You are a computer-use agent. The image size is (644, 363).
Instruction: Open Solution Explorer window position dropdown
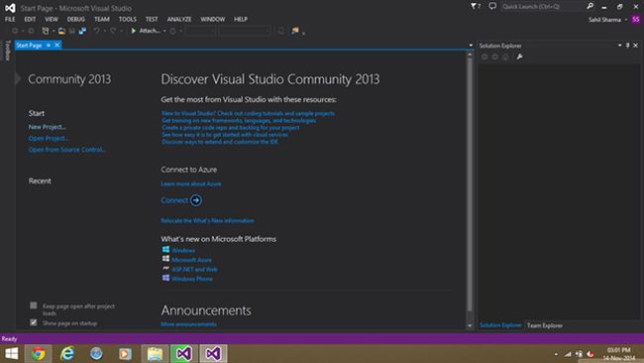click(620, 46)
